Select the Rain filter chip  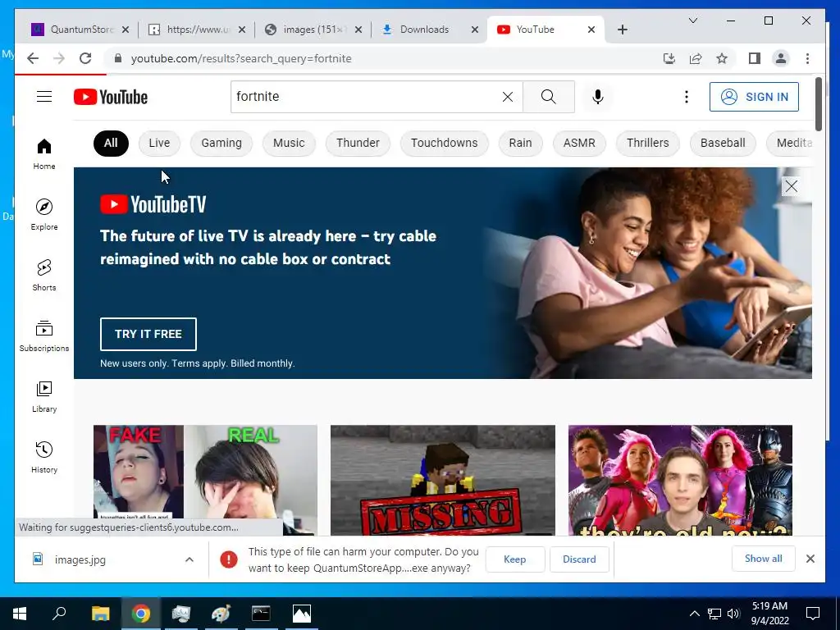pyautogui.click(x=520, y=143)
